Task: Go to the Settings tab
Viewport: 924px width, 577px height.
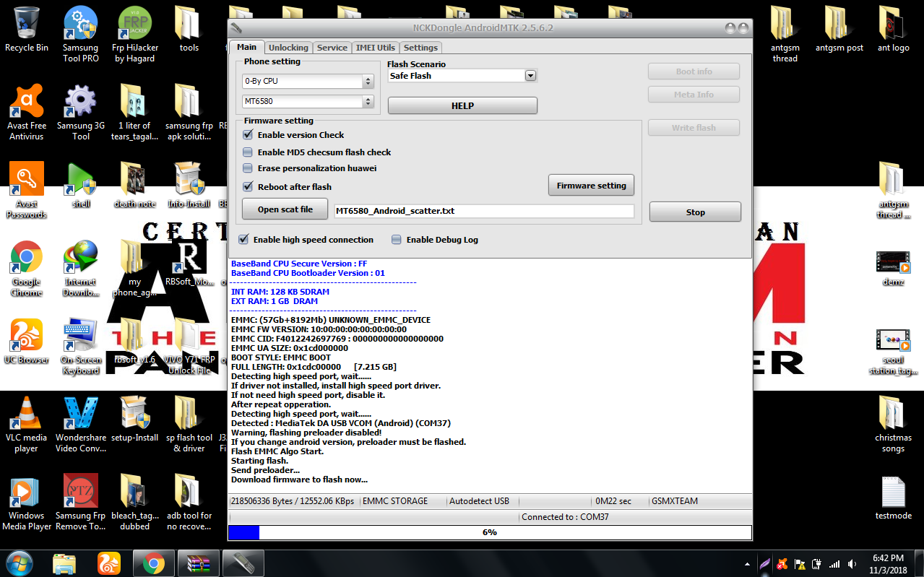Action: (x=420, y=48)
